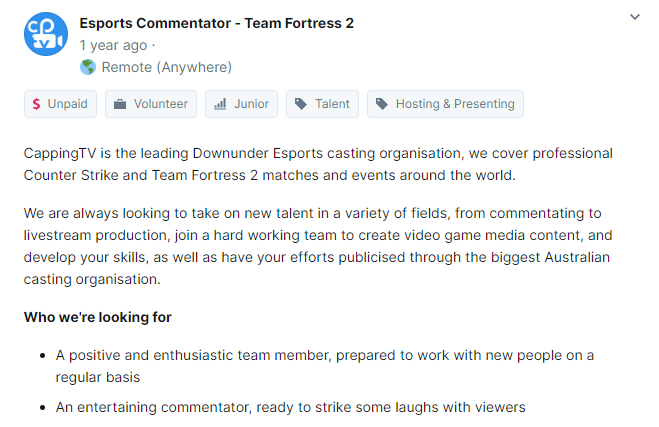Click the dollar sign icon on Unpaid
Image resolution: width=659 pixels, height=427 pixels.
[x=37, y=104]
